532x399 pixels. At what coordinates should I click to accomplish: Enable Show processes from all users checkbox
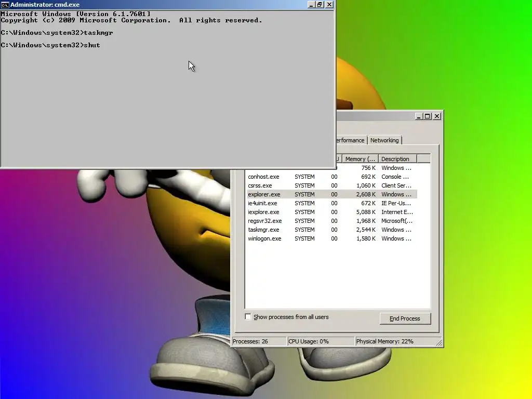248,316
